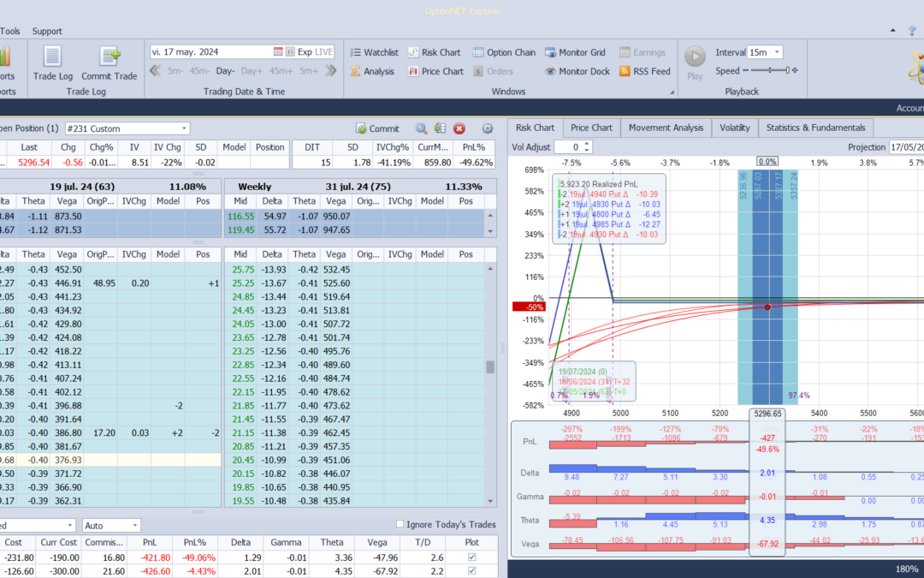This screenshot has height=578, width=924.
Task: Switch to the Volatility tab
Action: tap(735, 128)
